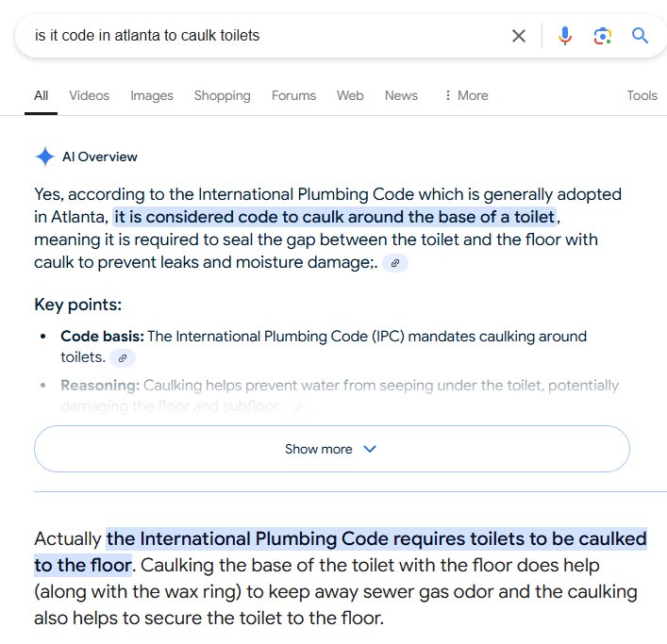This screenshot has height=644, width=667.
Task: Go to the News tab
Action: [401, 95]
